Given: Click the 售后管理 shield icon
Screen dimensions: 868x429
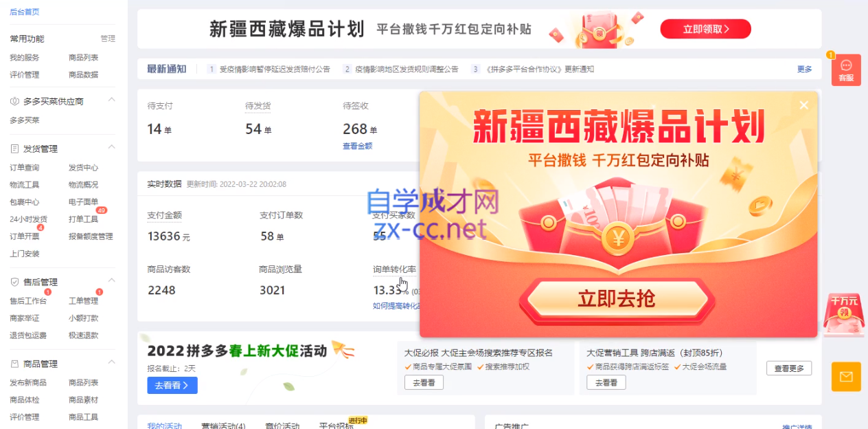Looking at the screenshot, I should tap(14, 282).
